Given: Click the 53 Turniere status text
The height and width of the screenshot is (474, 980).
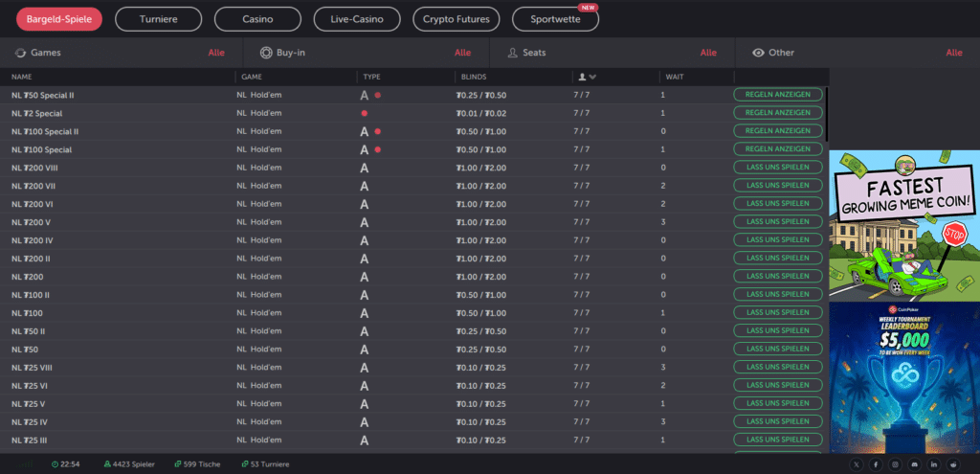Looking at the screenshot, I should (269, 464).
